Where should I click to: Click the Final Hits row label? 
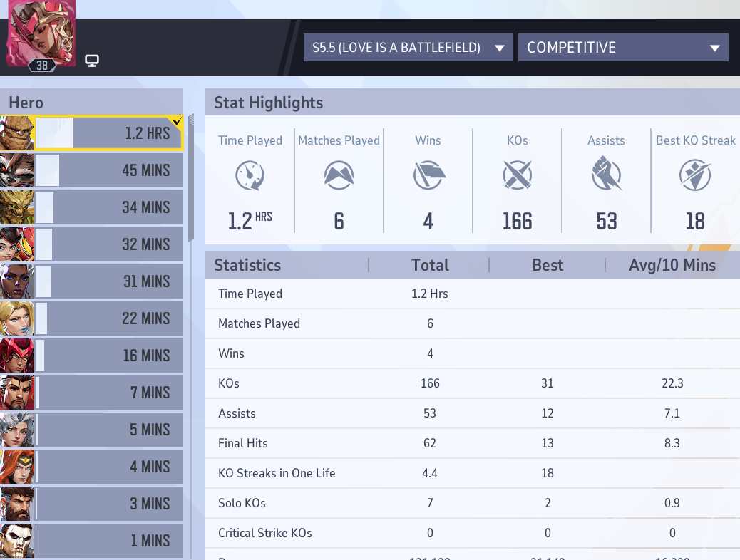point(242,443)
